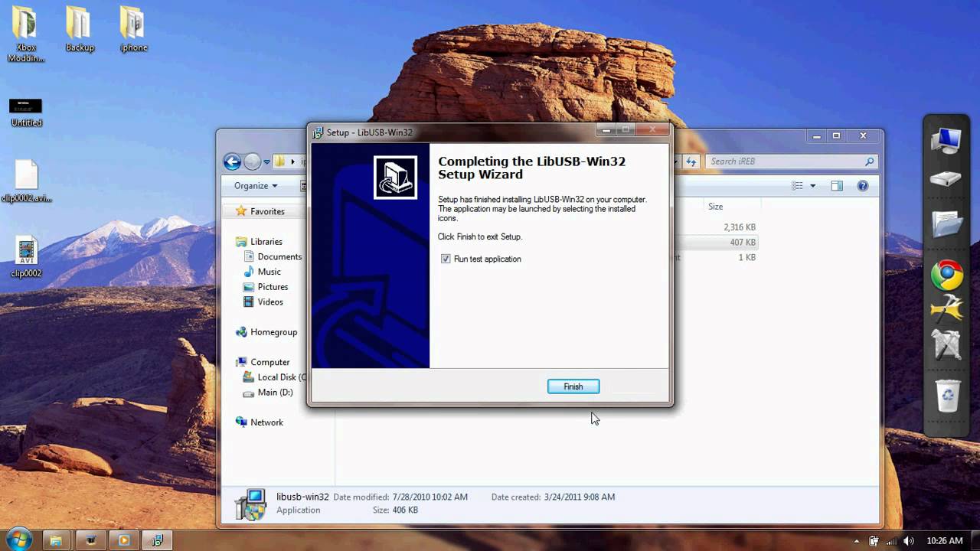Open the Xbox Modding folder on desktop
Image resolution: width=980 pixels, height=551 pixels.
pyautogui.click(x=26, y=34)
